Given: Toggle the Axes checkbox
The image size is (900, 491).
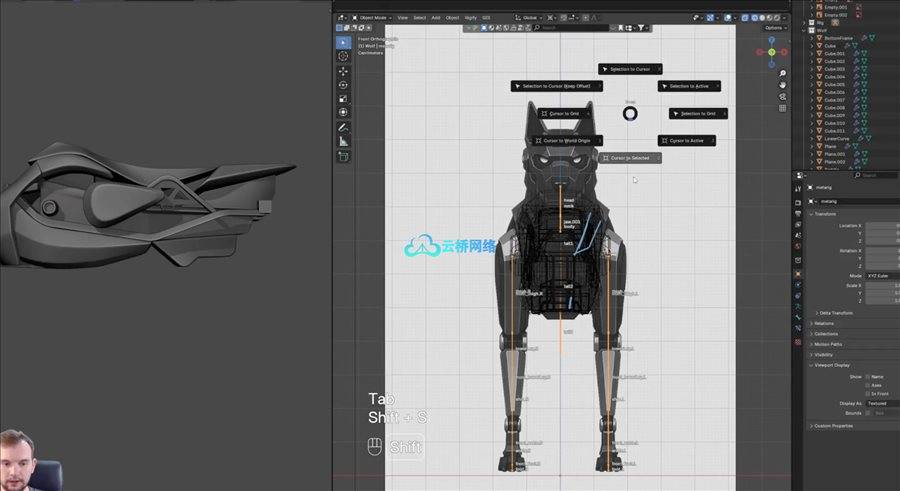Looking at the screenshot, I should (868, 385).
